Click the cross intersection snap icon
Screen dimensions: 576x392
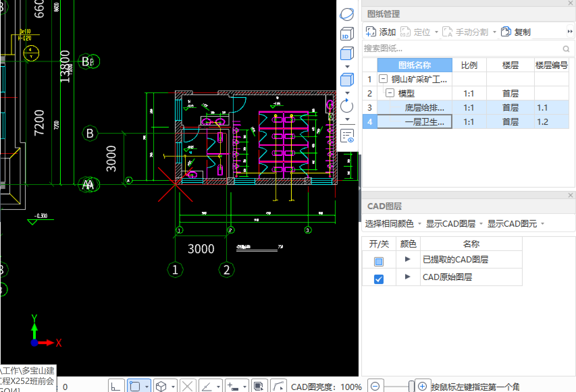(187, 386)
